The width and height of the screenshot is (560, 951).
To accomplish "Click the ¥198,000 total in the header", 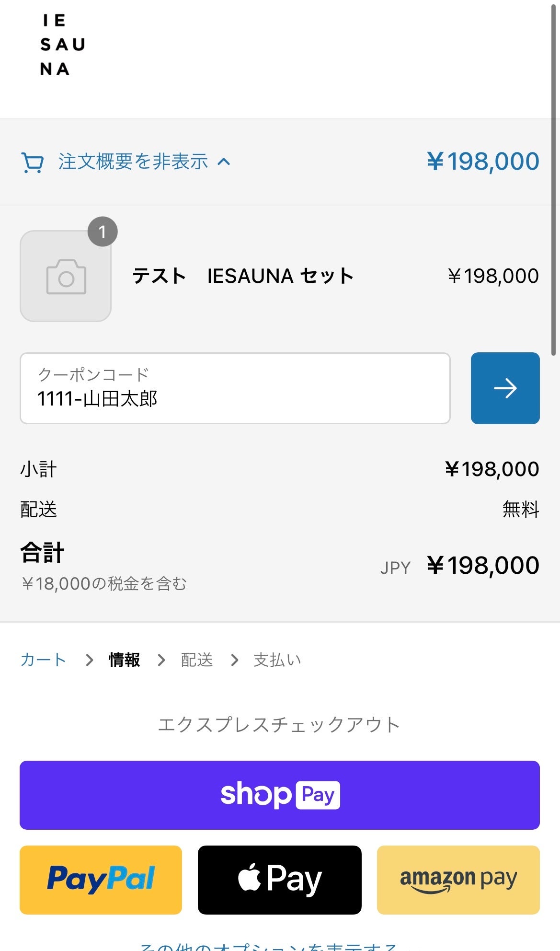I will coord(483,162).
